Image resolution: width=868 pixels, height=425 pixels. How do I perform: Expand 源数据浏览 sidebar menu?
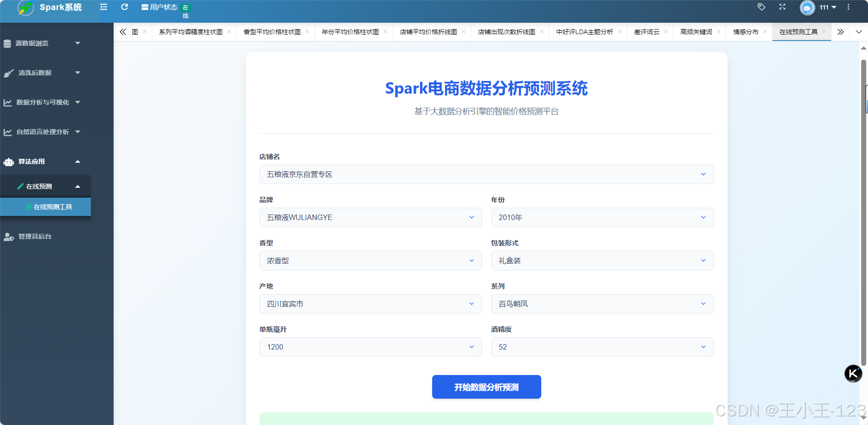coord(45,43)
